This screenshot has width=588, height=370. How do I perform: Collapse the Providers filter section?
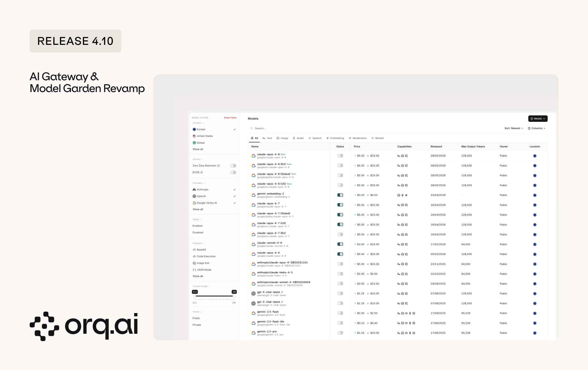click(x=199, y=183)
